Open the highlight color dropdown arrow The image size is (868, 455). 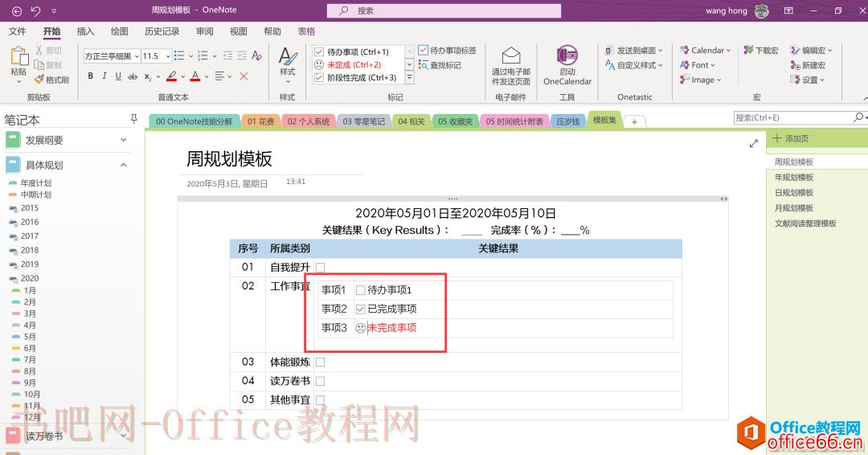pyautogui.click(x=182, y=76)
